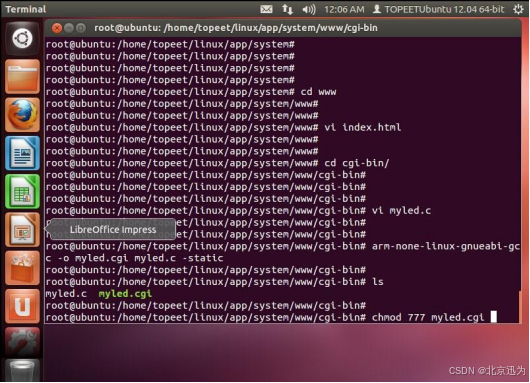Click the '-o myled.cgi myled.c -static' line
This screenshot has height=383, width=530.
(135, 258)
